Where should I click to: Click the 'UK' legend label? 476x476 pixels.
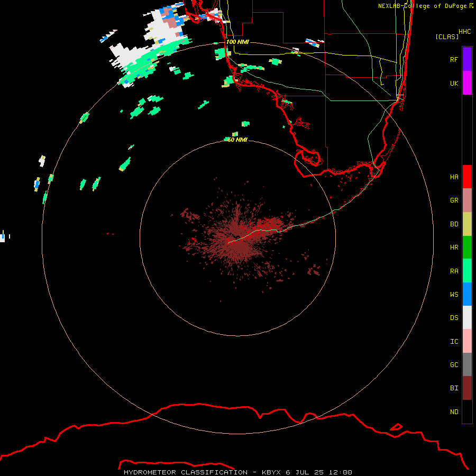(454, 83)
